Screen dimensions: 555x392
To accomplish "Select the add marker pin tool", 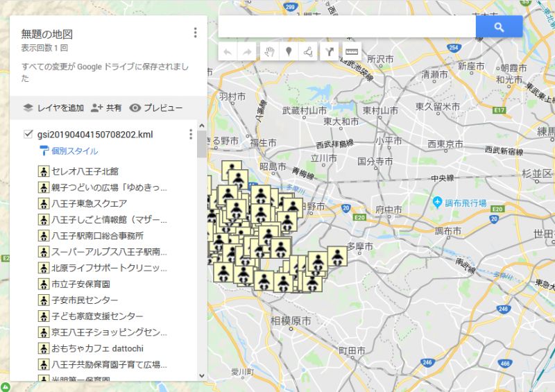I will [x=289, y=51].
